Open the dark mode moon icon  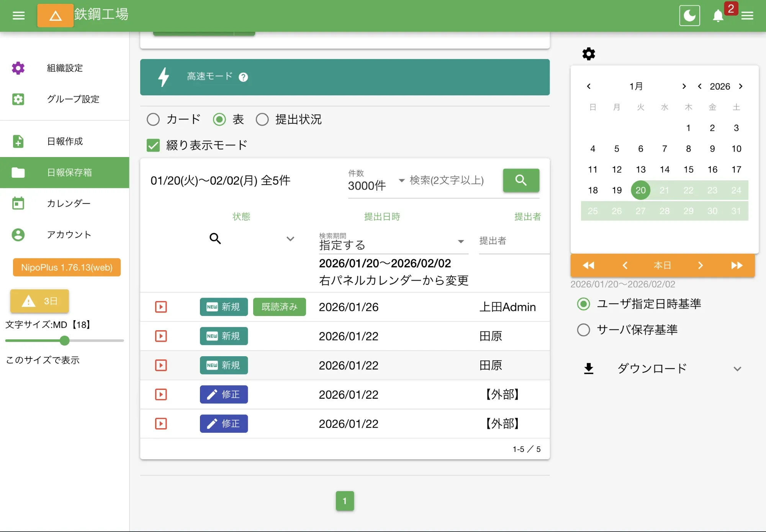pos(689,15)
